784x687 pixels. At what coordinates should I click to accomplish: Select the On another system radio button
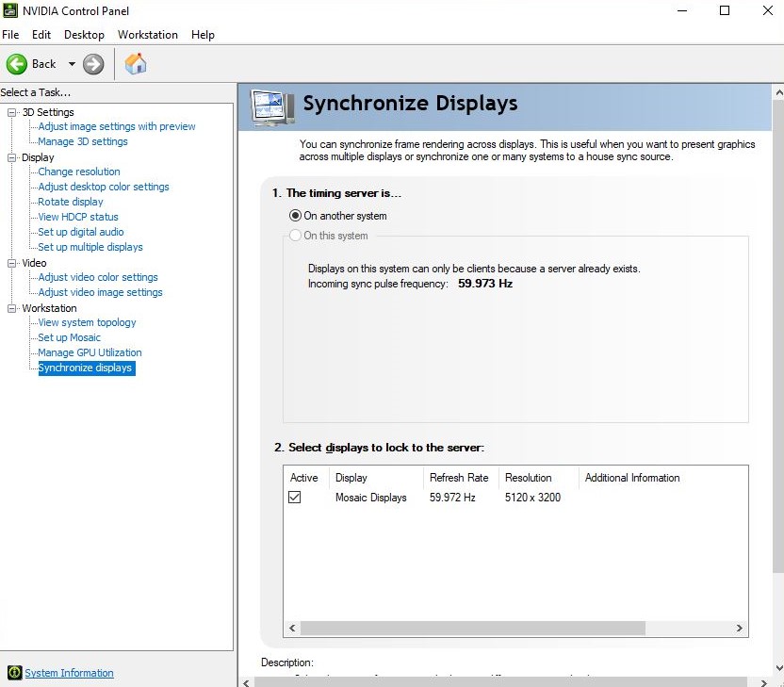[x=295, y=216]
